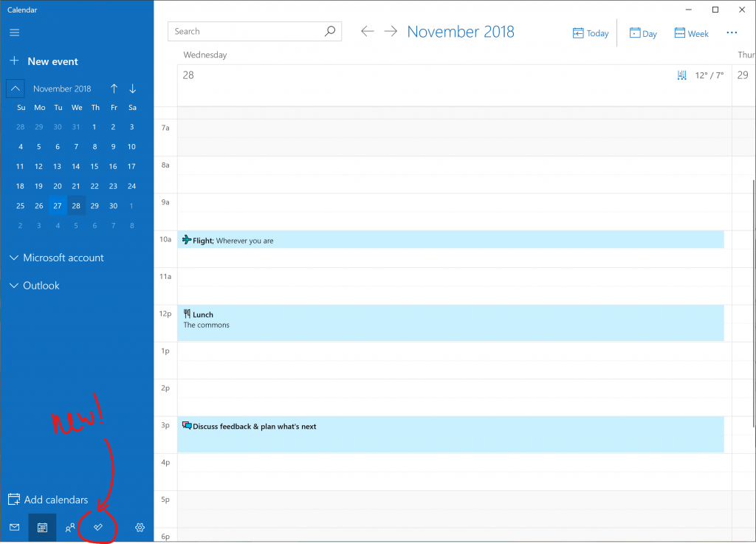Image resolution: width=756 pixels, height=544 pixels.
Task: Navigate back with left arrow
Action: [x=368, y=31]
